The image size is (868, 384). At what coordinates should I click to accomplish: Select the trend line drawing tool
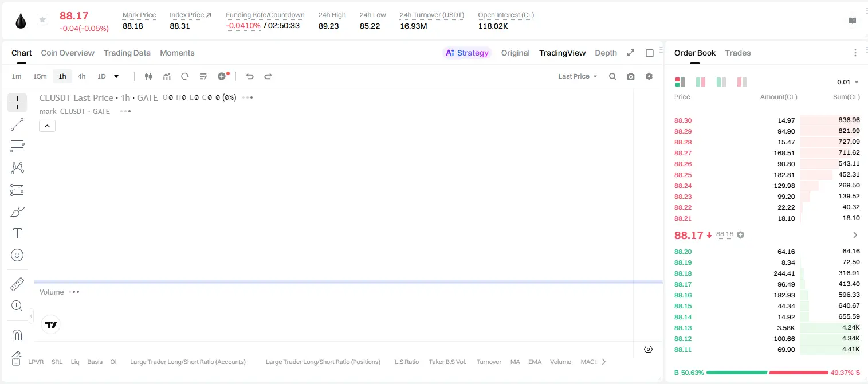pos(17,124)
